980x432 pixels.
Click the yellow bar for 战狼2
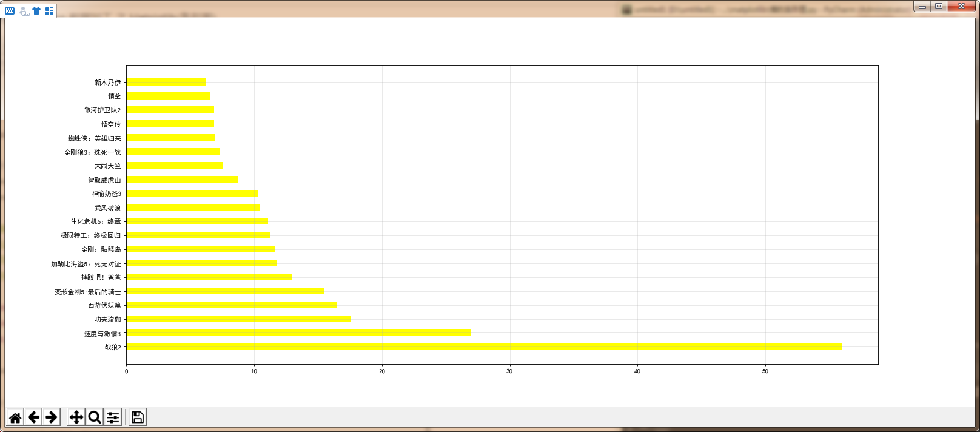485,347
